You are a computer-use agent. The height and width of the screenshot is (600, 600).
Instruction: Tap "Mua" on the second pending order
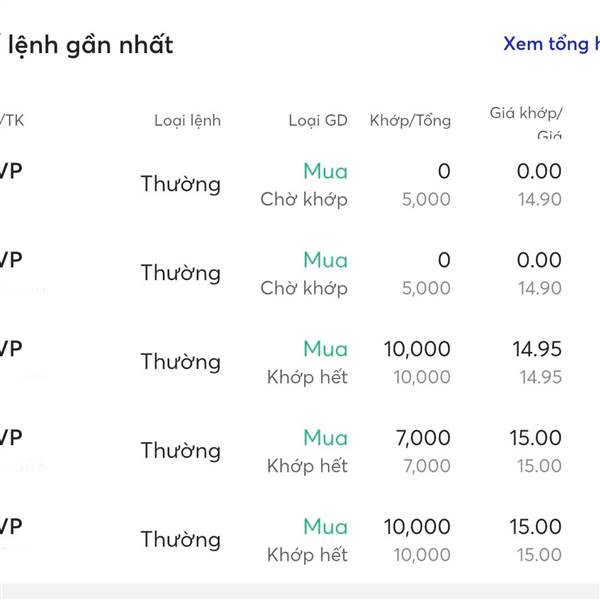pos(325,260)
